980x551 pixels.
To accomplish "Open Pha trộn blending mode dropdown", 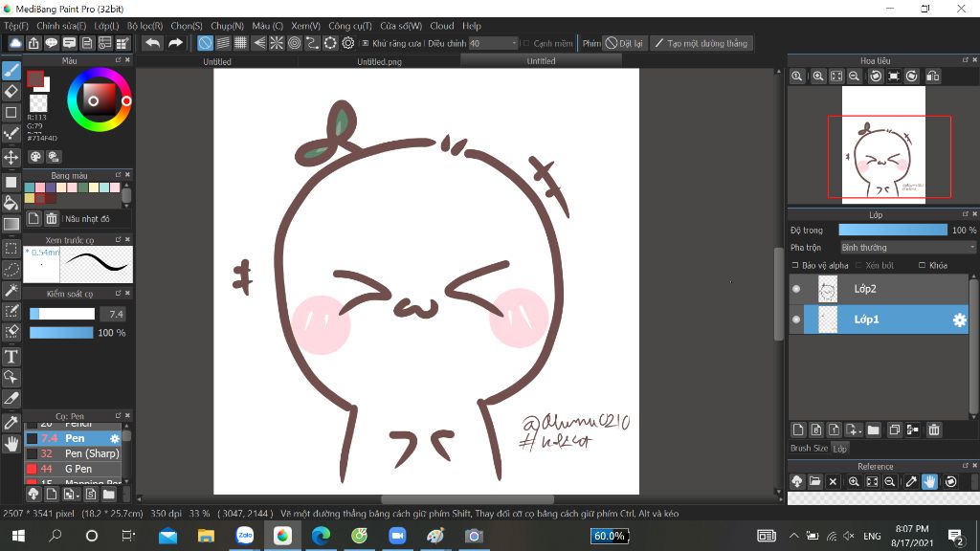I will click(x=907, y=248).
